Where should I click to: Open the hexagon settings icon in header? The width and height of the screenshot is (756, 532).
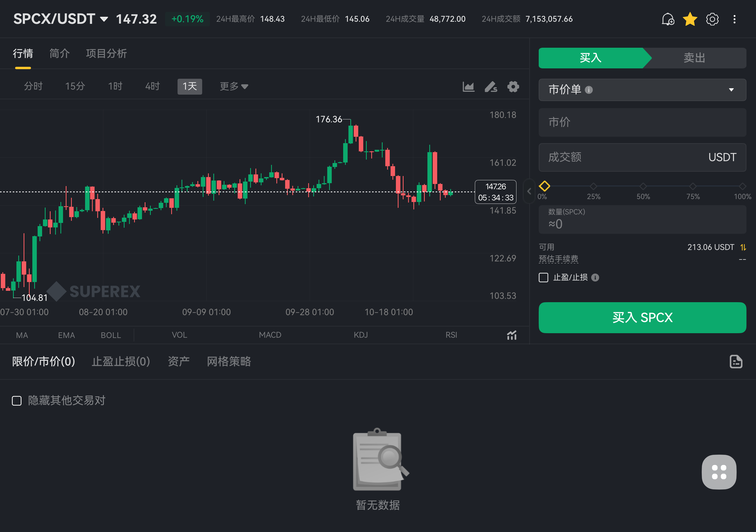click(x=712, y=19)
